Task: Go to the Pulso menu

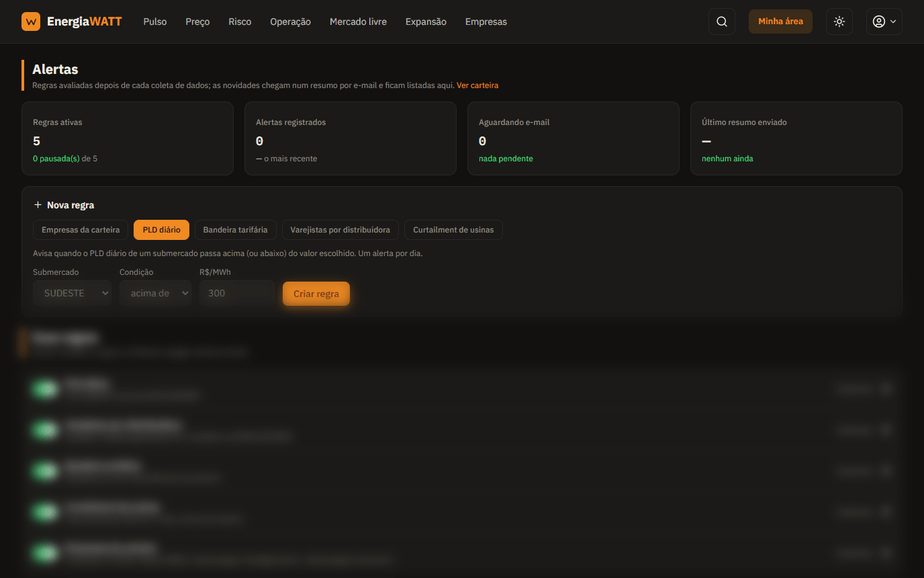Action: [155, 22]
